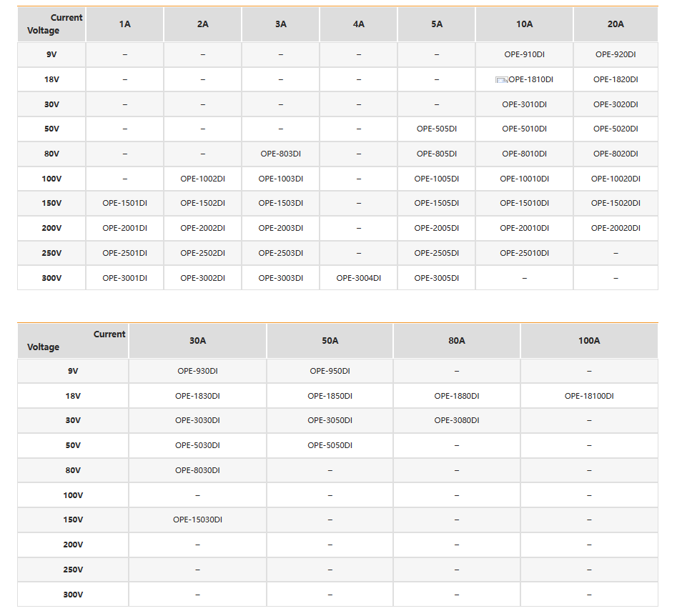
Task: Select OPE-15030DI in the second table
Action: 197,520
